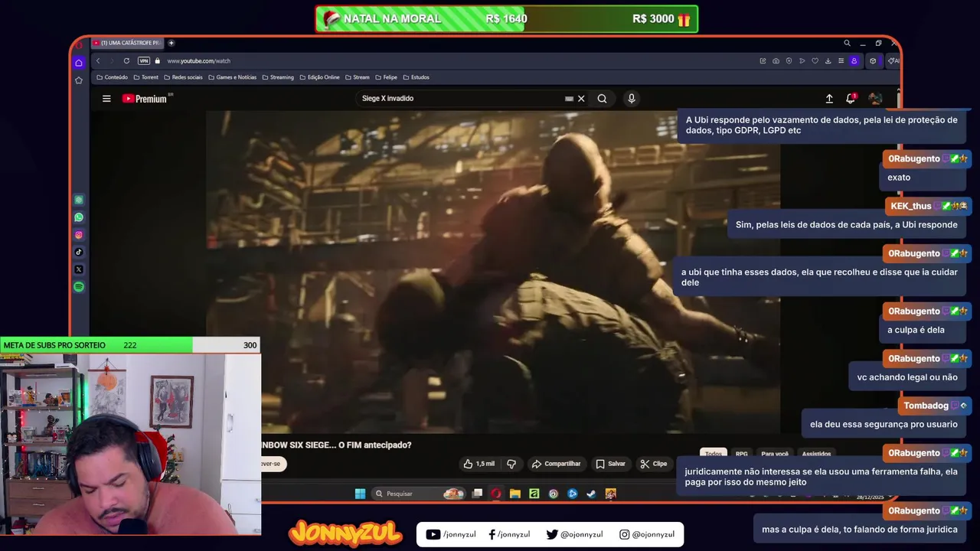Dislike the video with thumbs down
Viewport: 980px width, 551px height.
(x=511, y=464)
